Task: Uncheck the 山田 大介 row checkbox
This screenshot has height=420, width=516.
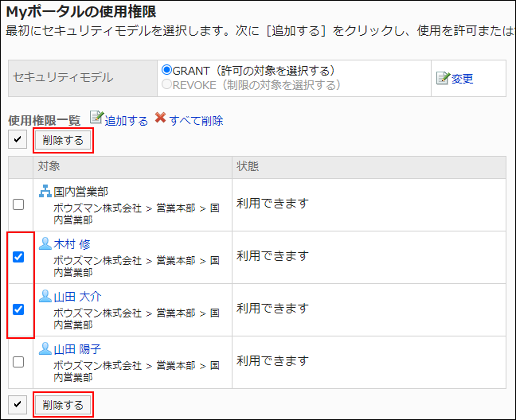Action: click(18, 309)
